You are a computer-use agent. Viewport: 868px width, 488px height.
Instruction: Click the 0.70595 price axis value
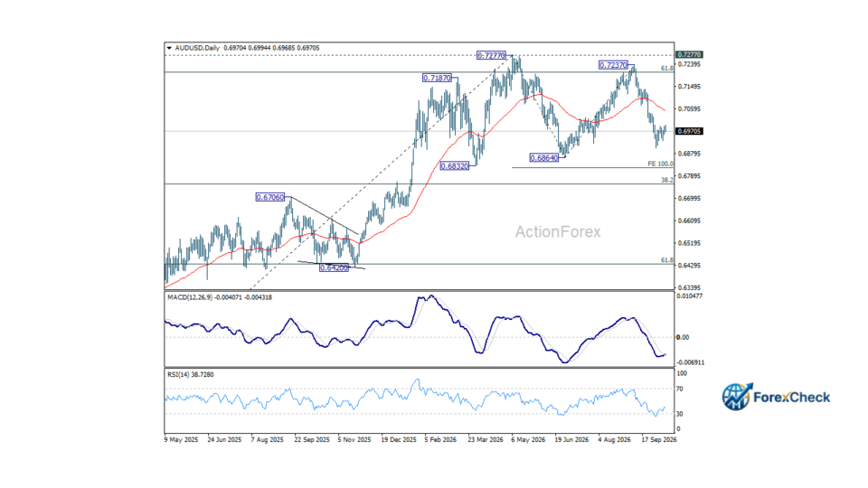(x=689, y=109)
